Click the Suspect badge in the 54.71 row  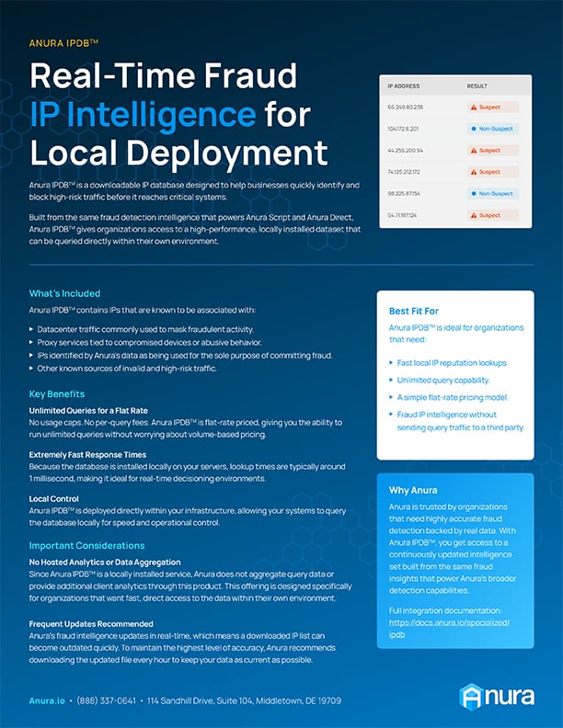click(x=493, y=215)
